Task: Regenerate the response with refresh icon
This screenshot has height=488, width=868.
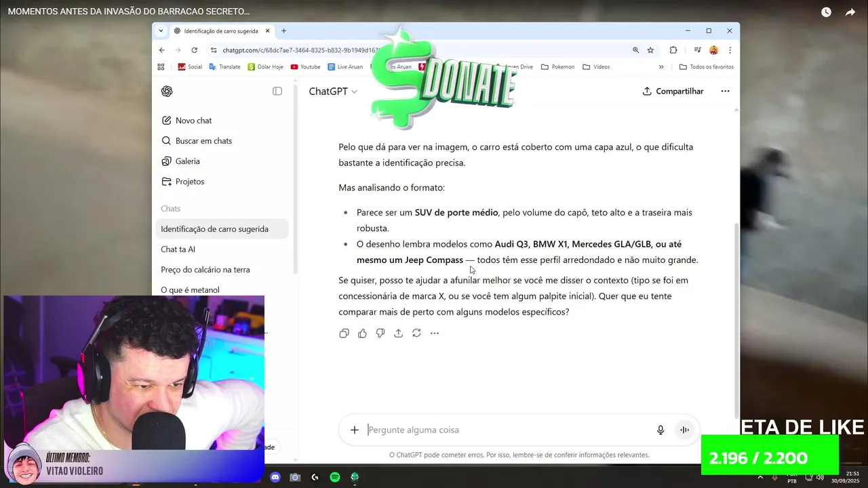Action: click(416, 333)
